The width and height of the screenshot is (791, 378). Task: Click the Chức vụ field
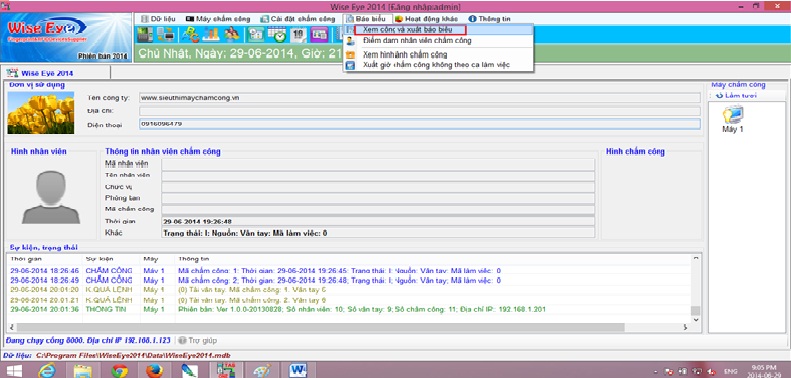(x=378, y=187)
